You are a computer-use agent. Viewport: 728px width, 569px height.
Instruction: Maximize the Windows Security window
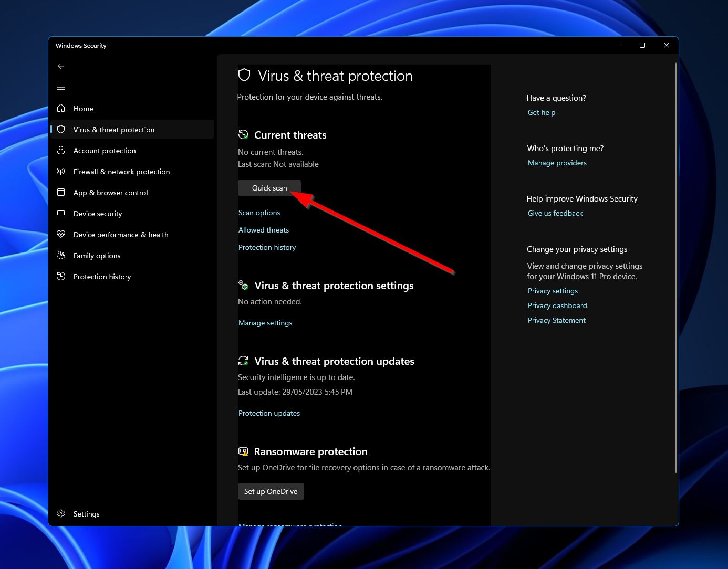(x=642, y=45)
